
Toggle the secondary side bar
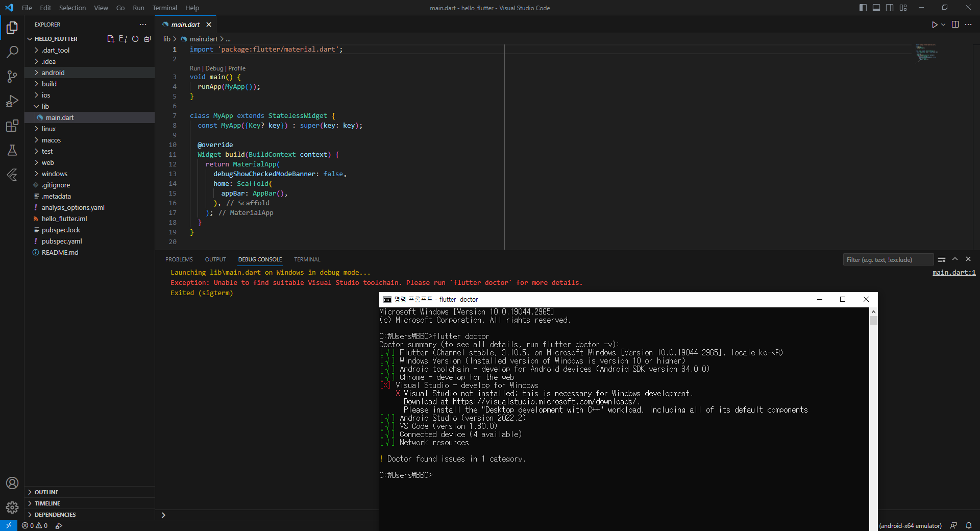pos(890,8)
